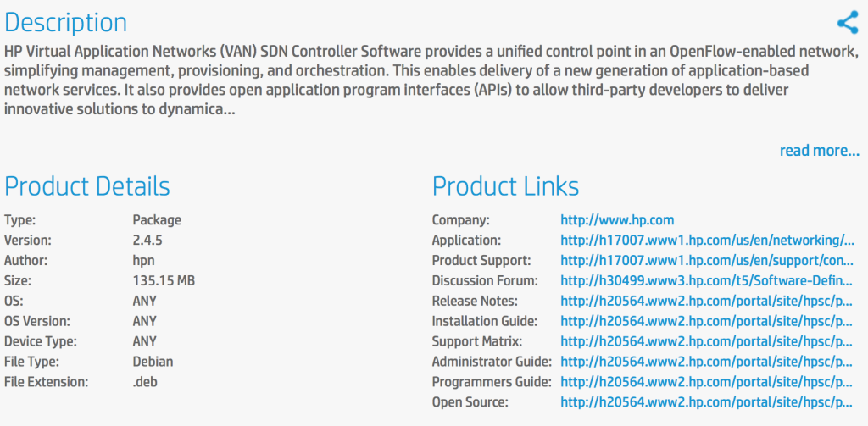Viewport: 868px width, 426px height.
Task: Open the Administrator Guide link
Action: point(707,362)
